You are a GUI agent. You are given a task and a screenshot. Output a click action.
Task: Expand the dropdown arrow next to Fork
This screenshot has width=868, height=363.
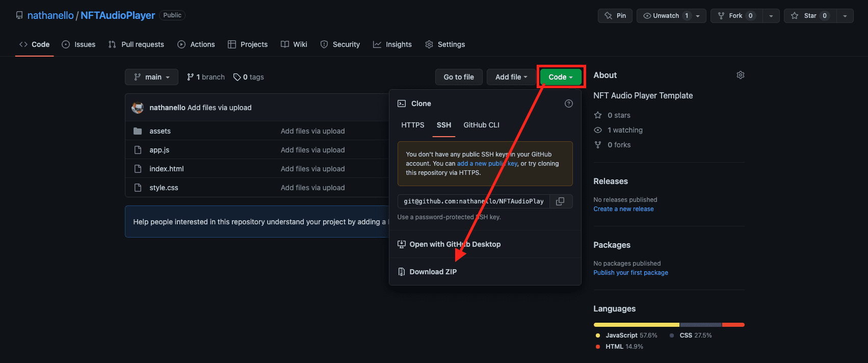(771, 16)
